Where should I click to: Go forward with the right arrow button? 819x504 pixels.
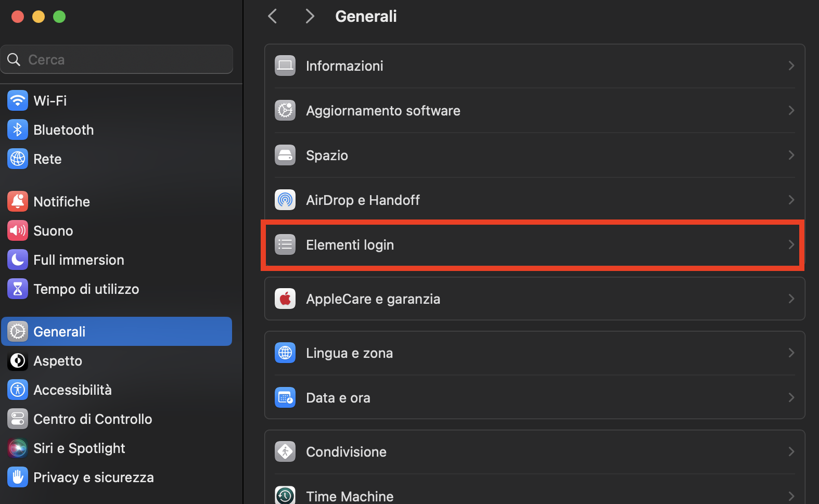point(310,16)
